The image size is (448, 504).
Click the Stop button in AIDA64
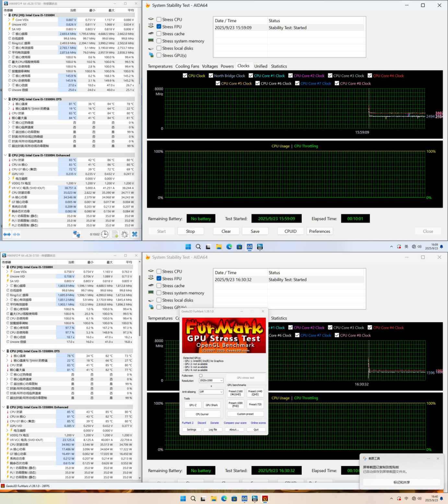coord(190,231)
